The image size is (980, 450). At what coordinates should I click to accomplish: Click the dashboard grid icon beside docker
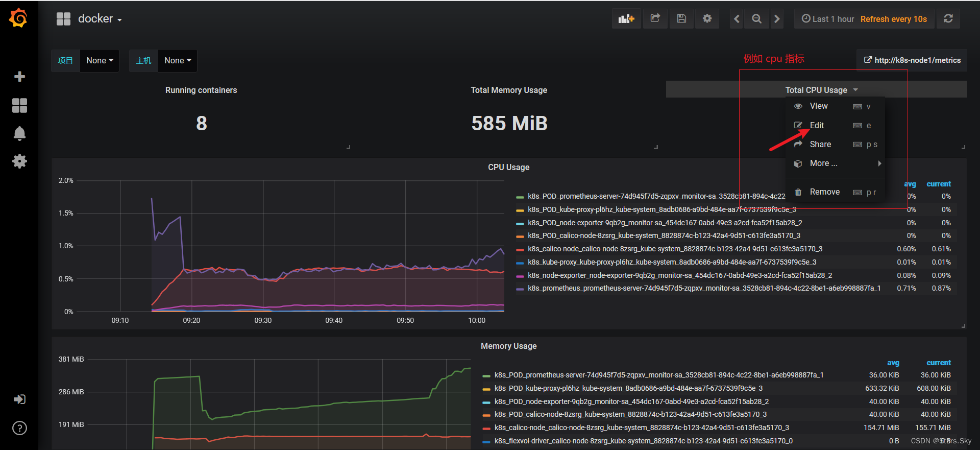(63, 19)
